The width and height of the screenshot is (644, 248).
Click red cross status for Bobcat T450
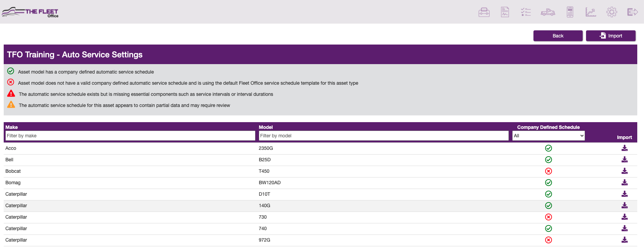[x=548, y=171]
